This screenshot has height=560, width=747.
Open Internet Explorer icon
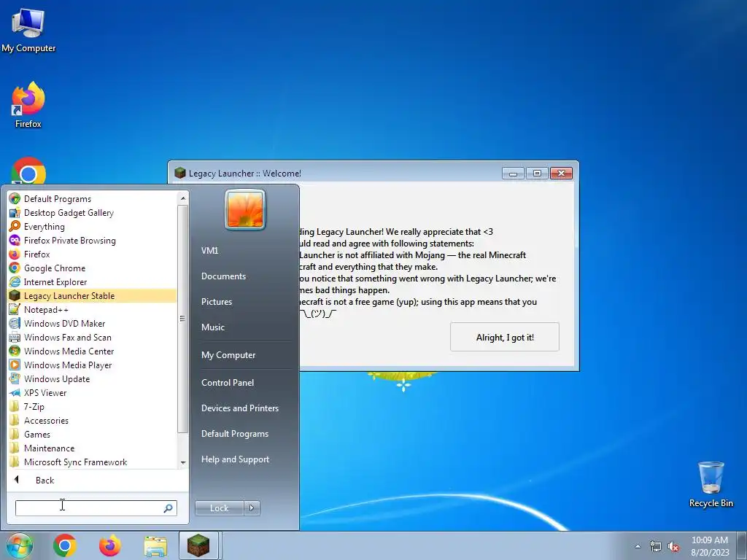[15, 281]
